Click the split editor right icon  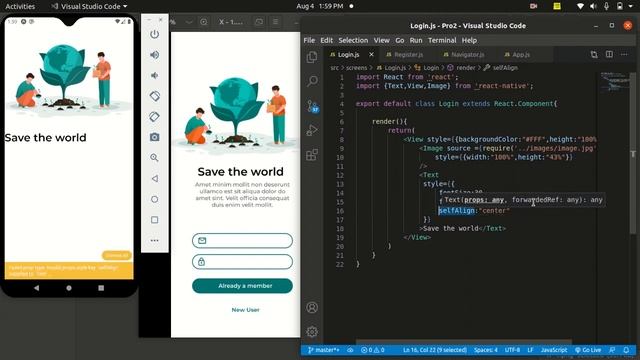pos(609,54)
